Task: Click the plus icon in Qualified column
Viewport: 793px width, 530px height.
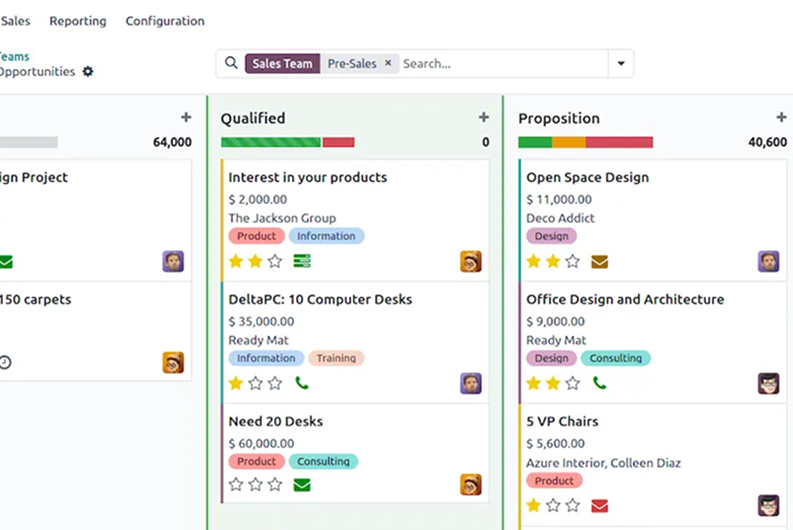Action: (x=484, y=118)
